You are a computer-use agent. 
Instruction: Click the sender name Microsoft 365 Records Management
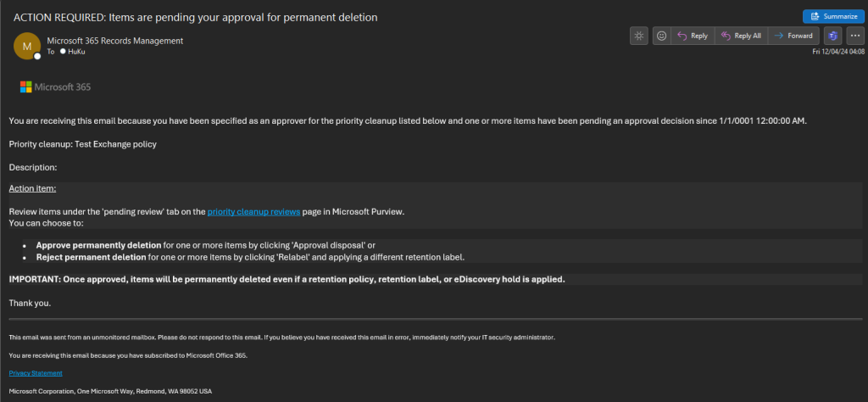click(115, 41)
